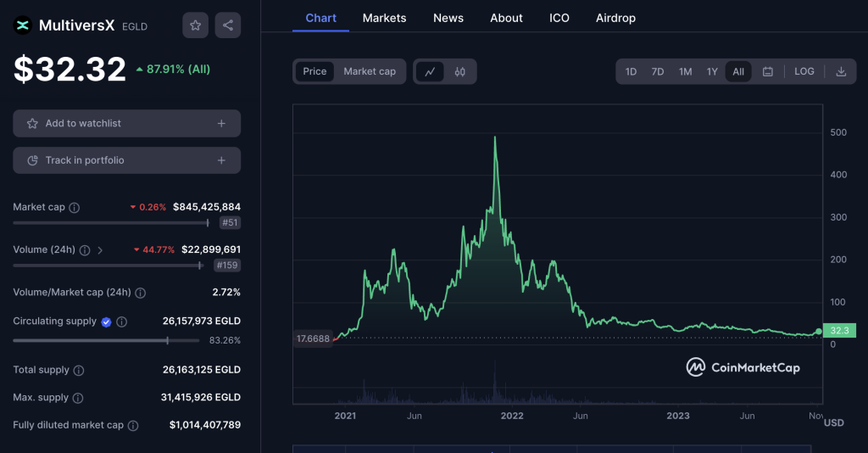The height and width of the screenshot is (453, 868).
Task: Open the Airdrop tab
Action: [x=615, y=18]
